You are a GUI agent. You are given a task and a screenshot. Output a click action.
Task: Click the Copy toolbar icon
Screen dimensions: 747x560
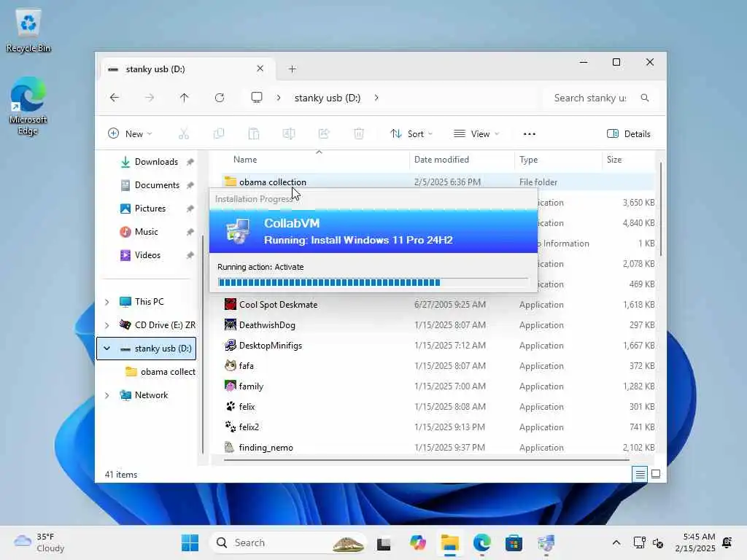(x=219, y=134)
